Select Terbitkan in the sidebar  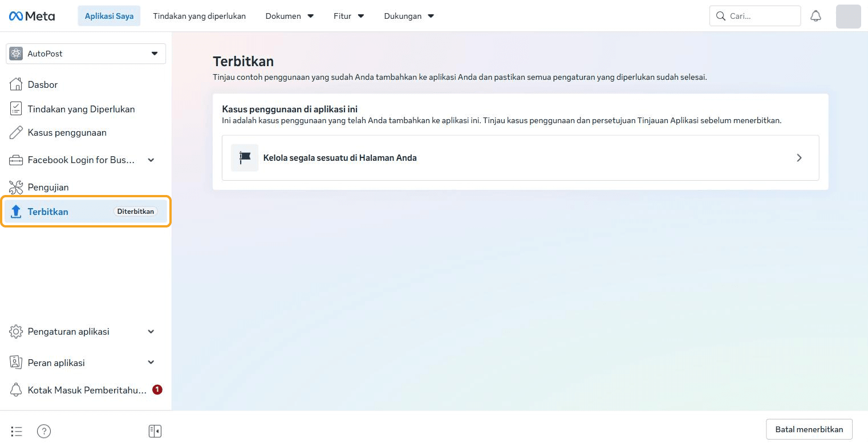point(86,212)
